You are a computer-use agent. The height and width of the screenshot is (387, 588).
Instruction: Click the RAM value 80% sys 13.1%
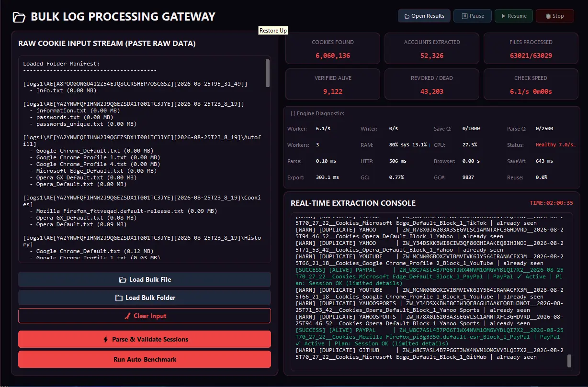(408, 145)
